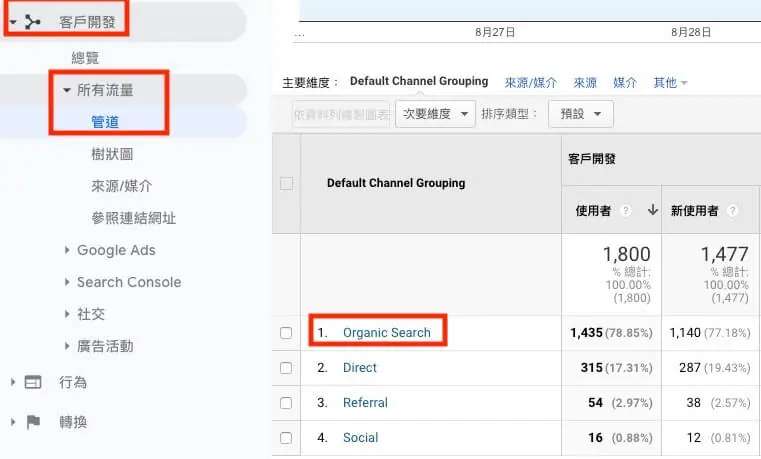Open help tooltip for 使用者 column
Screen dimensions: 761x459
coord(626,211)
